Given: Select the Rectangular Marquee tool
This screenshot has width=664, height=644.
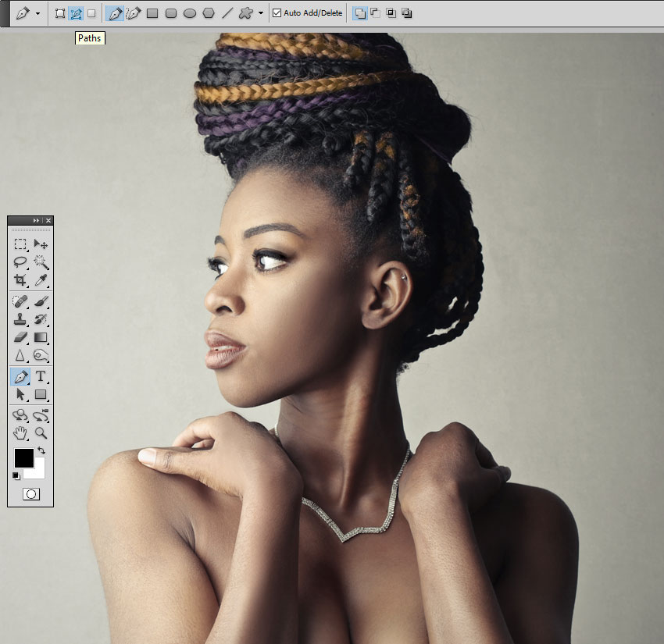Looking at the screenshot, I should tap(20, 244).
